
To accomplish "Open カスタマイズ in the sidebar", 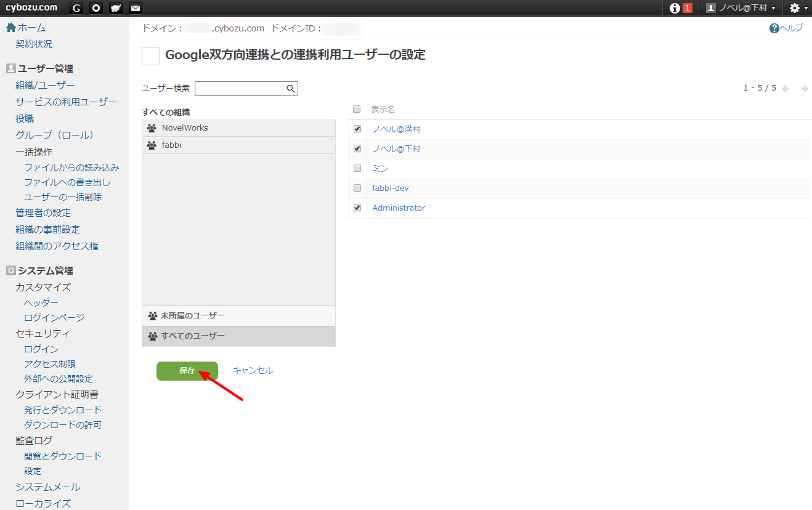I will (x=43, y=287).
